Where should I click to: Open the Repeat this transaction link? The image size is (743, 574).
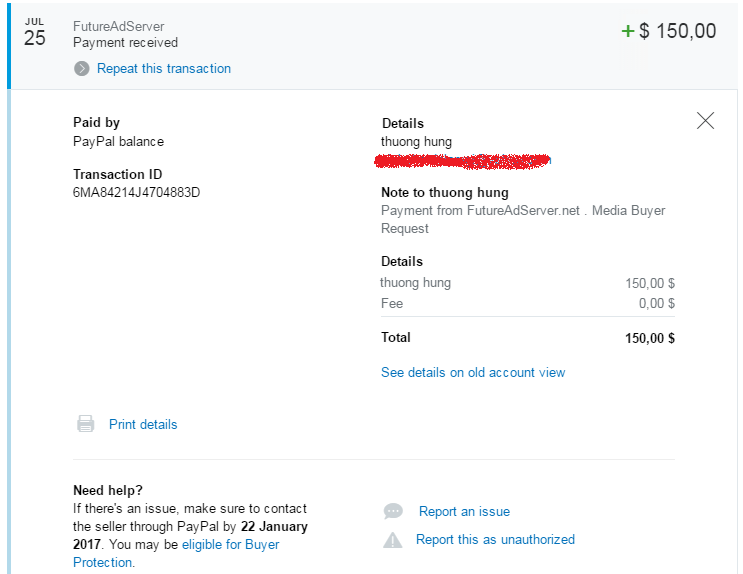point(163,68)
